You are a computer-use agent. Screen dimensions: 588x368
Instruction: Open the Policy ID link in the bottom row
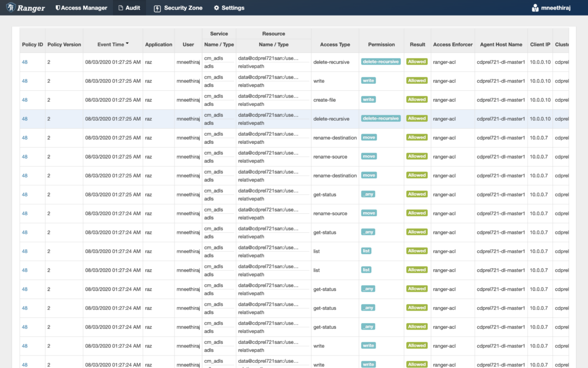pos(24,365)
